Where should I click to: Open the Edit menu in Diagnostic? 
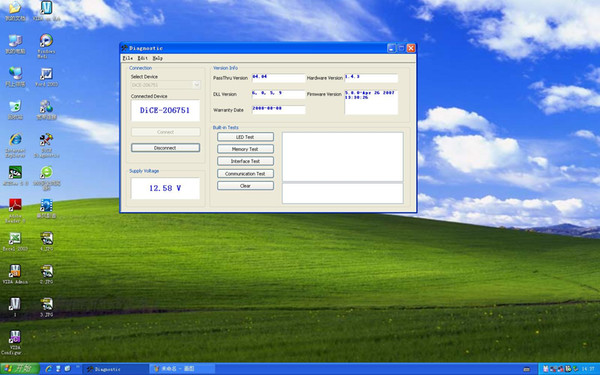143,58
